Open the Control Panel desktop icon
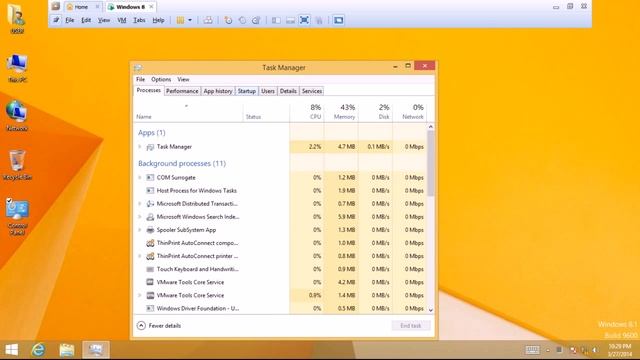The image size is (640, 360). tap(17, 216)
